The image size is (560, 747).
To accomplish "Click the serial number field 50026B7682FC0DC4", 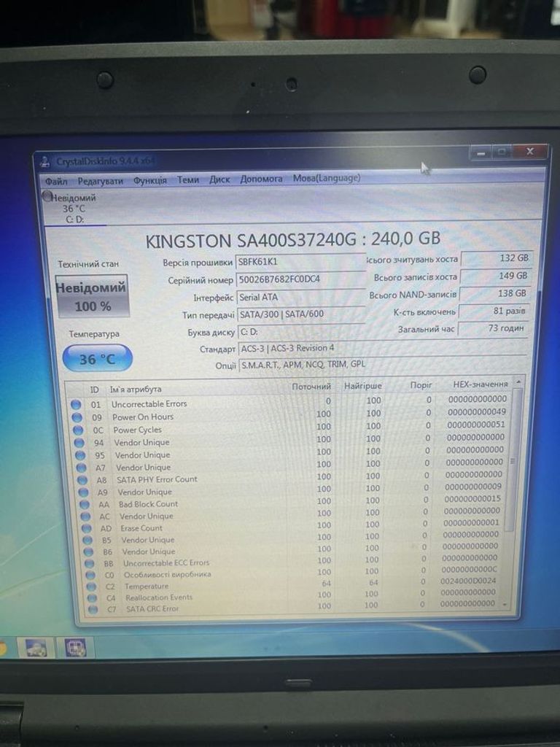I will click(300, 279).
